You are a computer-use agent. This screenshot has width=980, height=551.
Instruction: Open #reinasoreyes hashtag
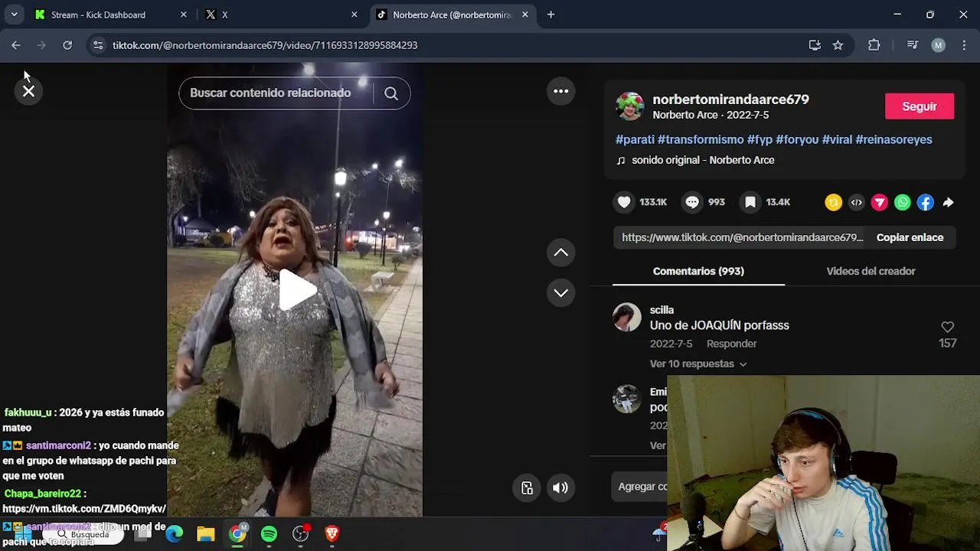pos(893,139)
